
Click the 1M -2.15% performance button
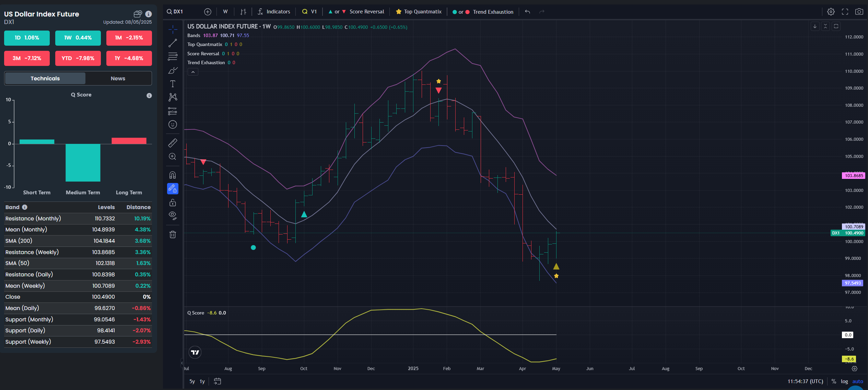(129, 38)
